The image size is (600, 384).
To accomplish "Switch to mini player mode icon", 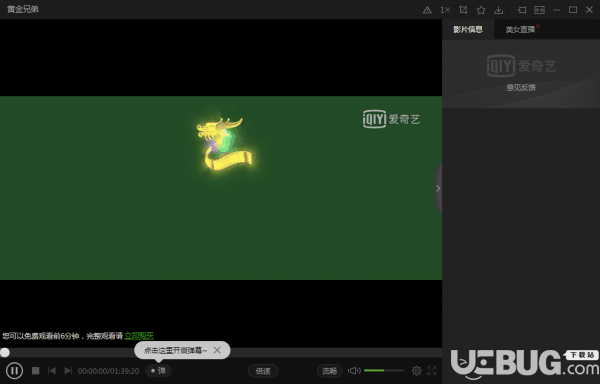I will [540, 10].
